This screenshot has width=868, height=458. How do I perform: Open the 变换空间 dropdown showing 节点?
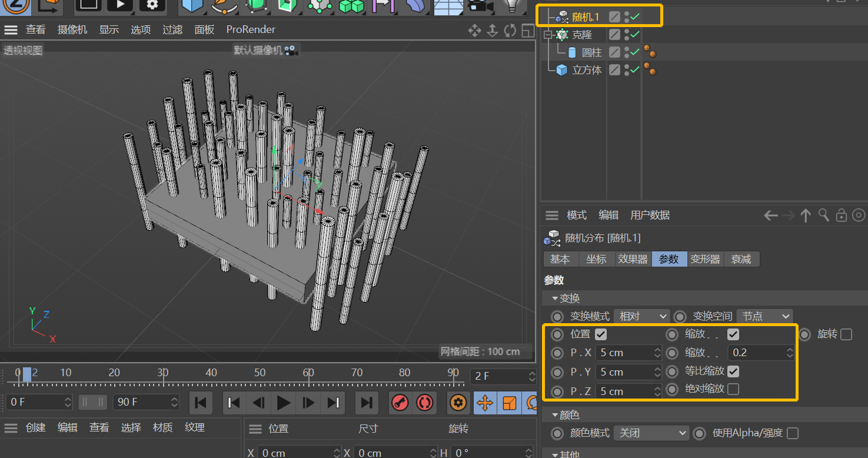click(765, 316)
